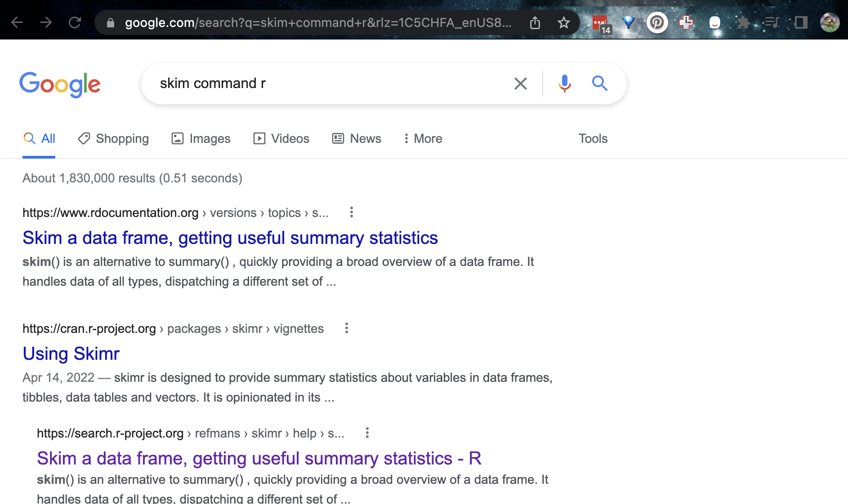Go to Google home via logo
Screen dimensions: 848x504
point(60,84)
